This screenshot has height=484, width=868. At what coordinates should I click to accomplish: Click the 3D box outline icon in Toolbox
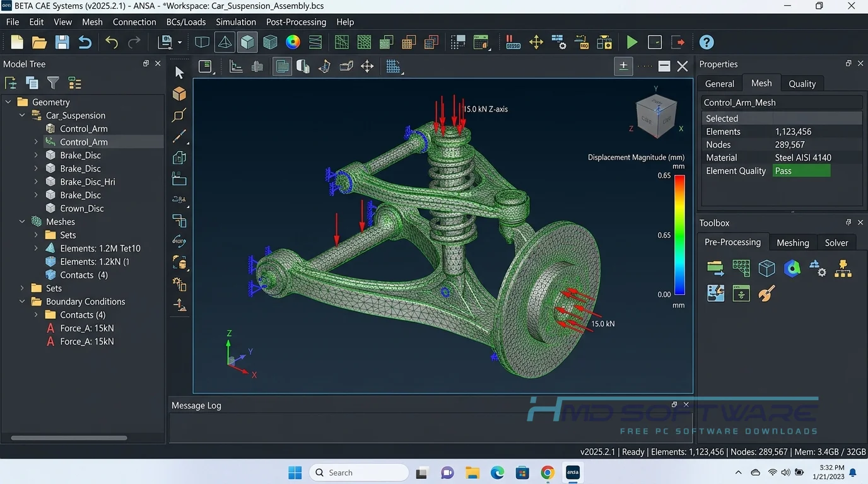pyautogui.click(x=766, y=268)
